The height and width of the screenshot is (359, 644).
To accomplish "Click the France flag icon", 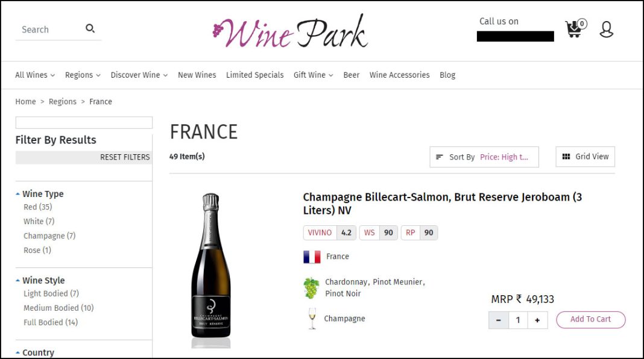I will (x=312, y=257).
